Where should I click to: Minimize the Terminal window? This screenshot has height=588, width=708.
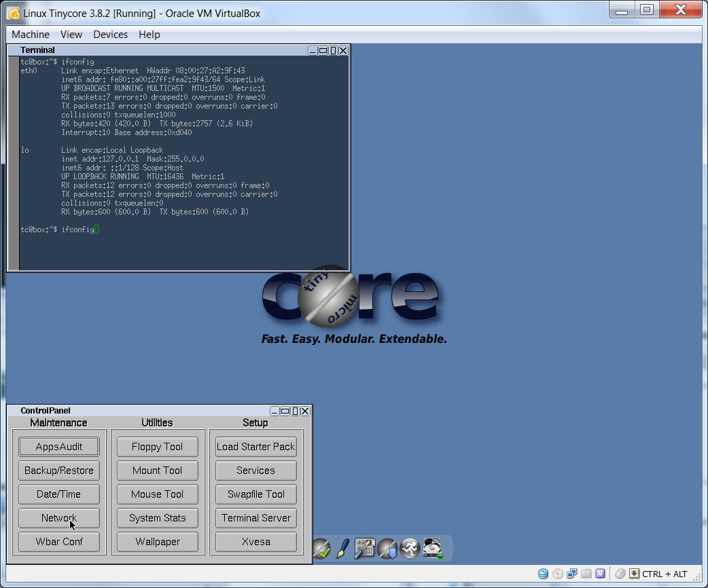[313, 50]
